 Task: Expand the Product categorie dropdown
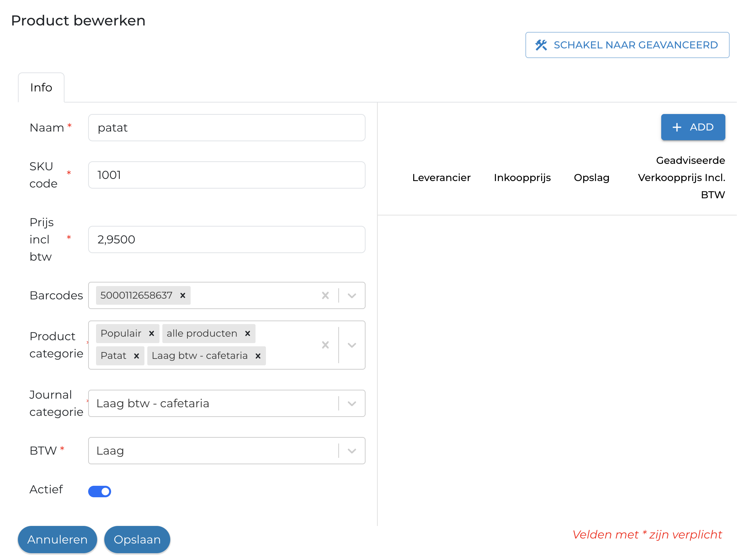coord(352,345)
